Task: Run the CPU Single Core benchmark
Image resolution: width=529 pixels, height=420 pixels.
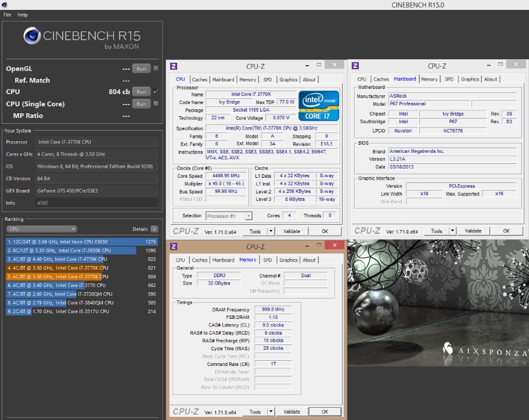Action: point(141,103)
